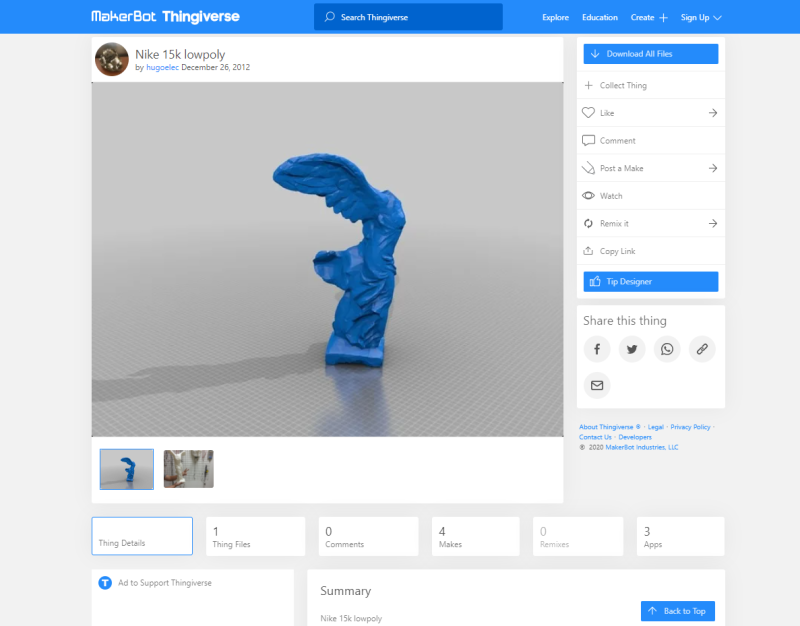Viewport: 800px width, 626px height.
Task: Share the thing by email
Action: coord(597,385)
